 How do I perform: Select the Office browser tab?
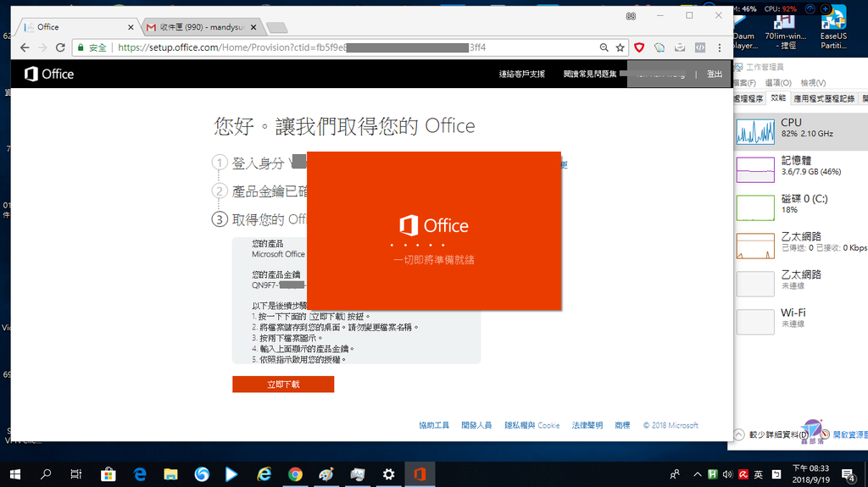coord(77,27)
